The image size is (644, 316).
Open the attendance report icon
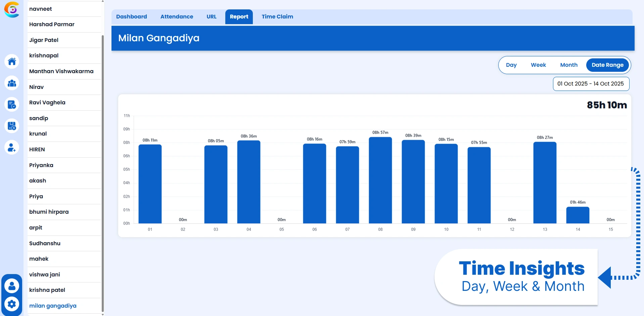[12, 104]
